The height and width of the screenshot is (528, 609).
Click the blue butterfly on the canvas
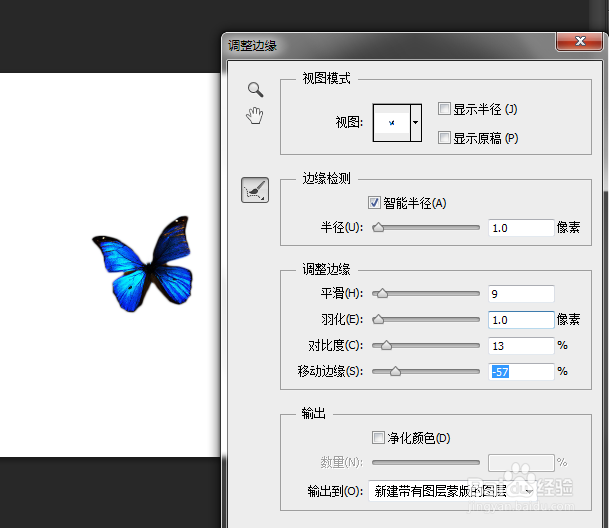tap(143, 264)
